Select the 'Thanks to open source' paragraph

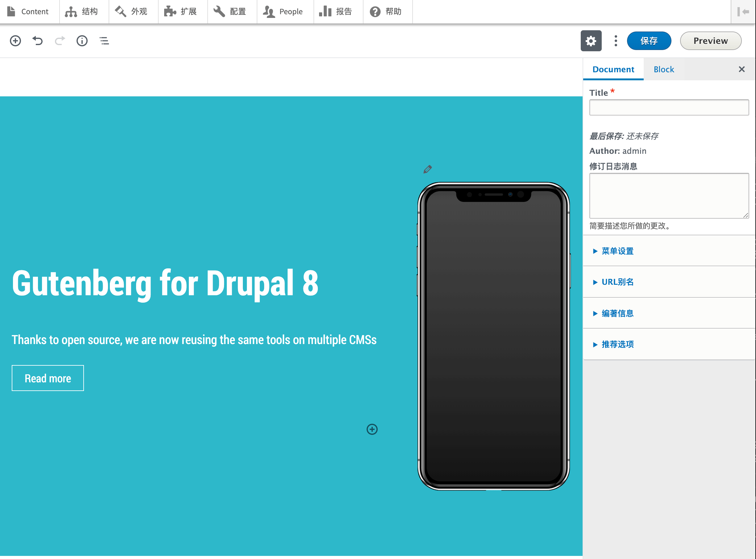click(x=194, y=340)
